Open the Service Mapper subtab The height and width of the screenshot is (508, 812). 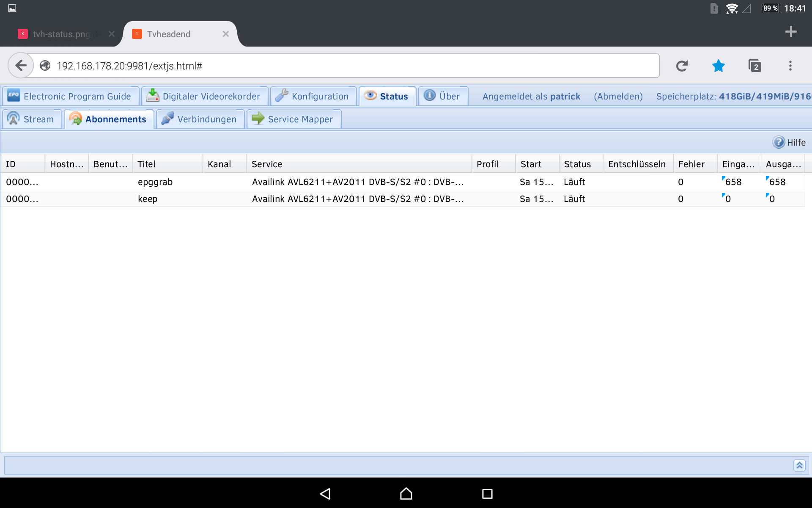point(294,119)
